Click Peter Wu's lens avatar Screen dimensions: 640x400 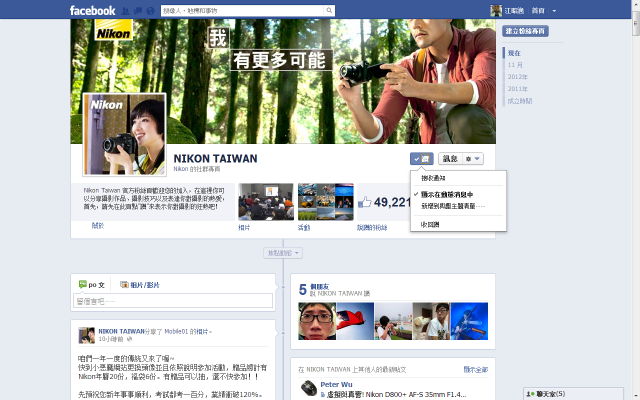coord(309,389)
